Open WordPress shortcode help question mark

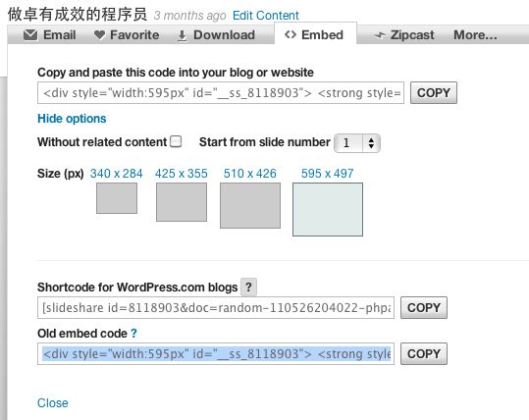point(248,288)
